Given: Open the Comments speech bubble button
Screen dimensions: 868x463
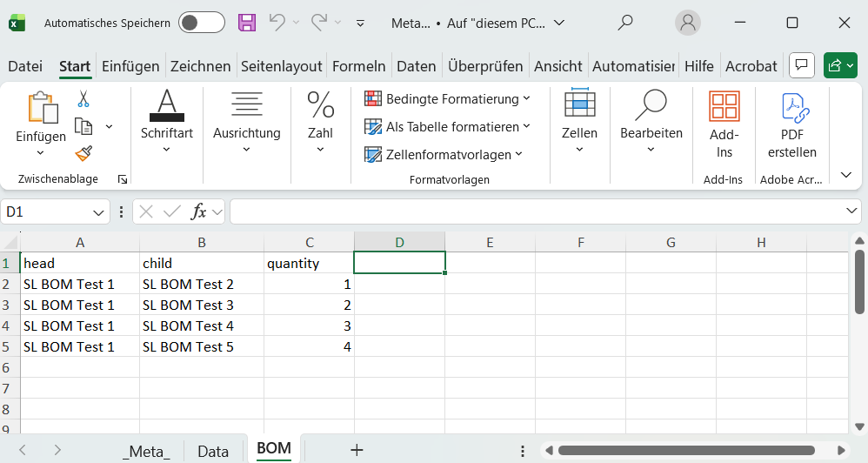Looking at the screenshot, I should (x=802, y=66).
